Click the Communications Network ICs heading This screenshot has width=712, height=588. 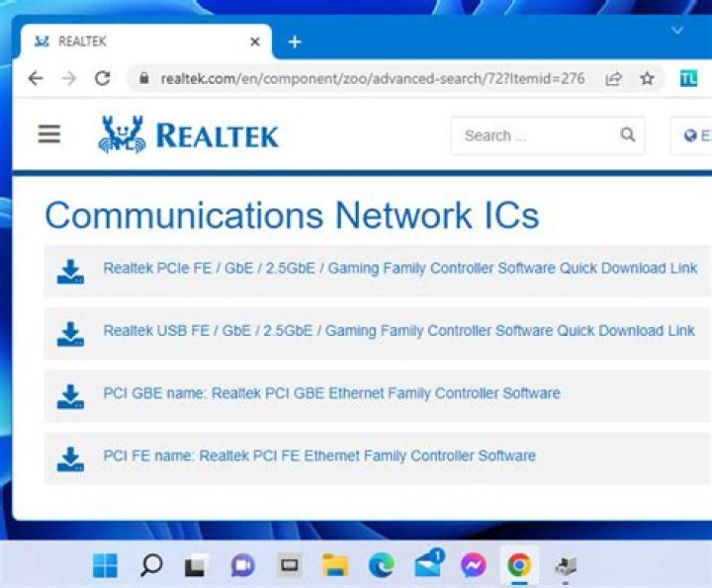point(292,215)
